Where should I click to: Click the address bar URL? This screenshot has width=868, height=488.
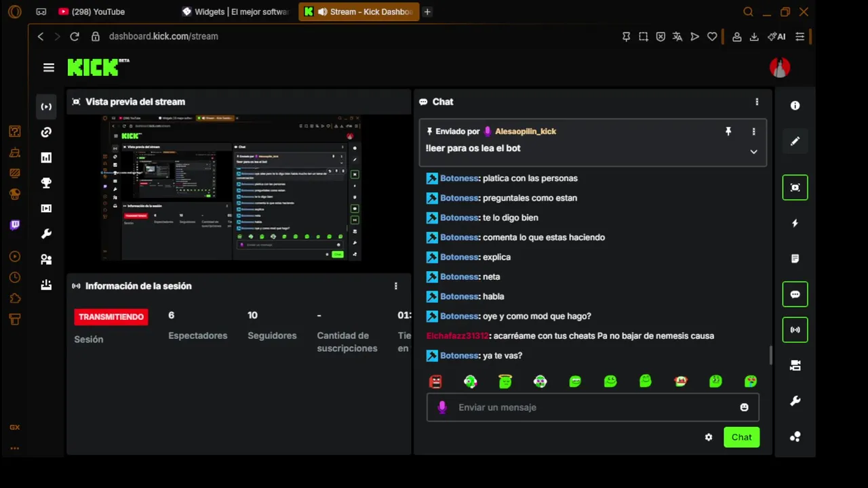click(x=163, y=37)
